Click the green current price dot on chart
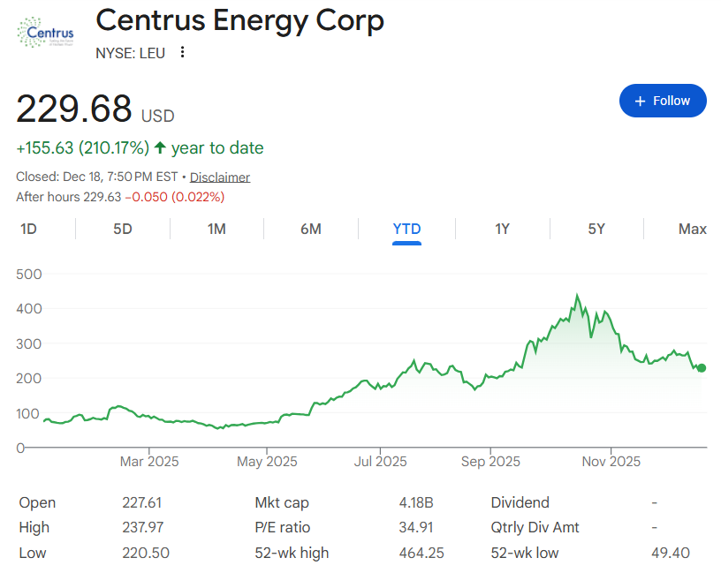The height and width of the screenshot is (588, 721). point(702,368)
